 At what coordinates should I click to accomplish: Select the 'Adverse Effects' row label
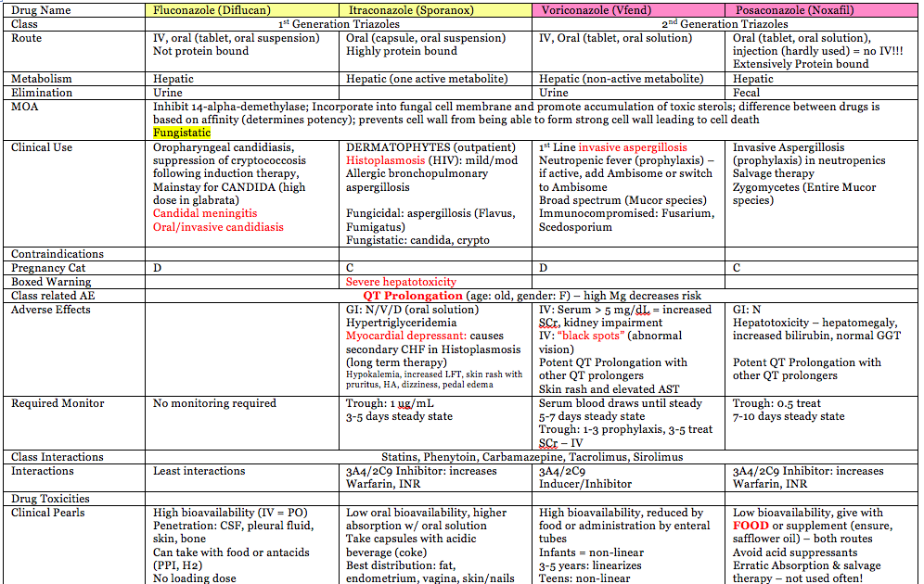point(51,310)
